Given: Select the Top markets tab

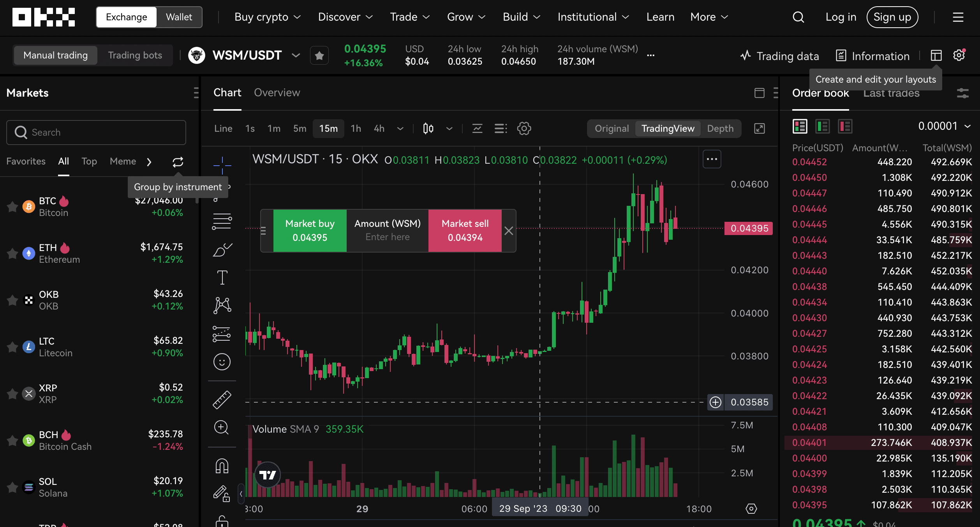Looking at the screenshot, I should point(89,161).
